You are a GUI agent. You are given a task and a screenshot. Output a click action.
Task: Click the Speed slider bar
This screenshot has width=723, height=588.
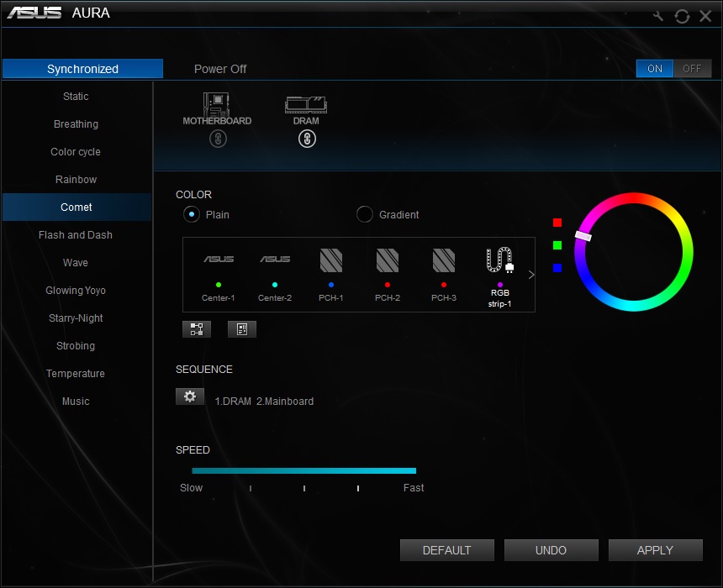pyautogui.click(x=303, y=470)
